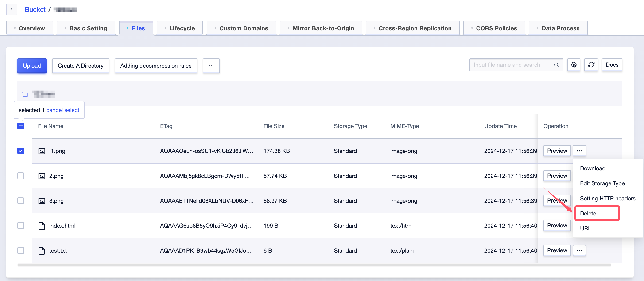Check the test.txt checkbox
Image resolution: width=644 pixels, height=281 pixels.
pyautogui.click(x=21, y=250)
